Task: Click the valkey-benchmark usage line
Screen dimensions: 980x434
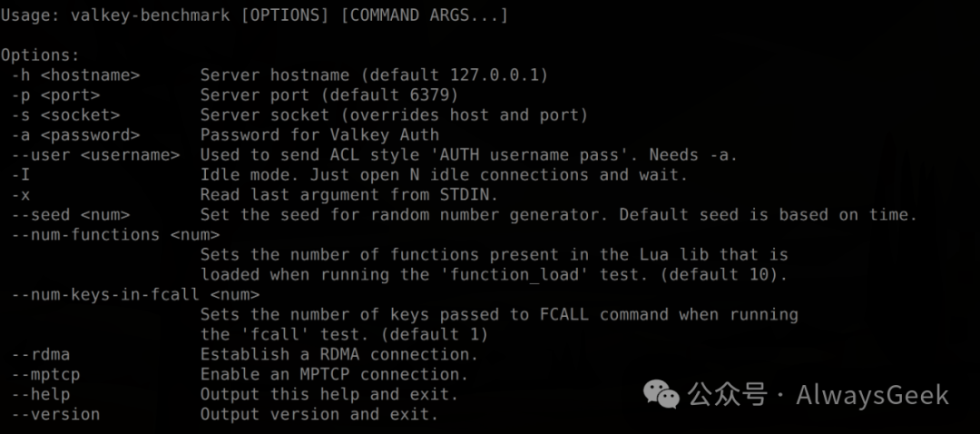Action: [254, 15]
